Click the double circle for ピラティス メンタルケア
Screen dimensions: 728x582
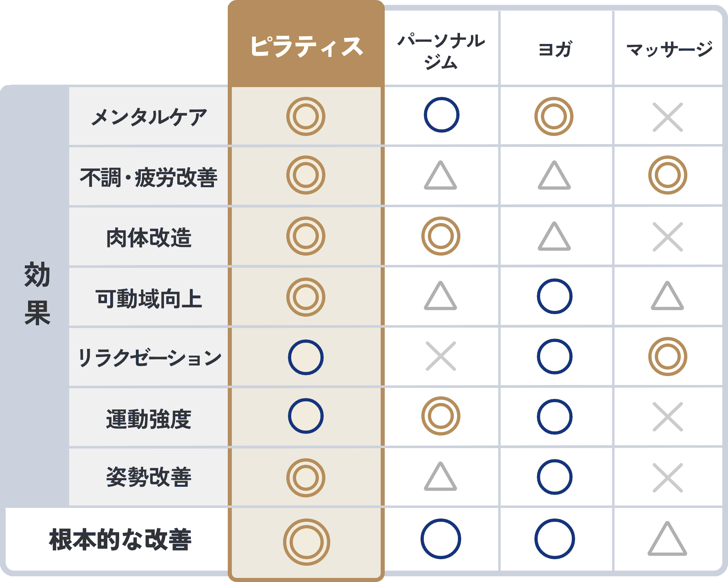(x=306, y=116)
